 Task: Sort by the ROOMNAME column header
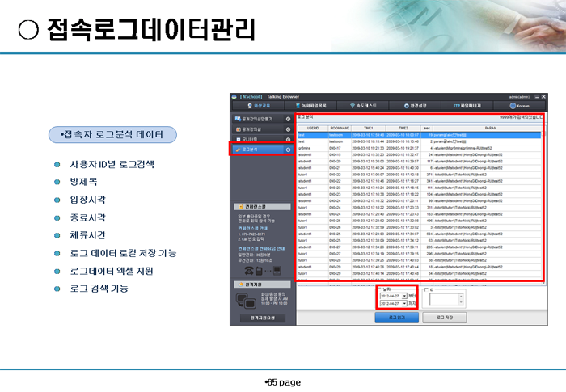point(340,129)
